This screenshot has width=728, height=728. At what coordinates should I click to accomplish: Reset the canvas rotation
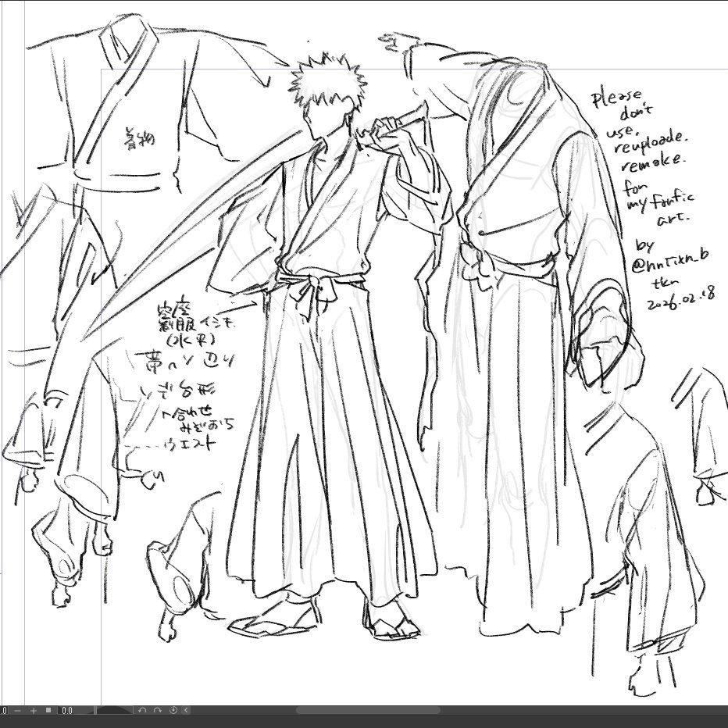click(173, 710)
